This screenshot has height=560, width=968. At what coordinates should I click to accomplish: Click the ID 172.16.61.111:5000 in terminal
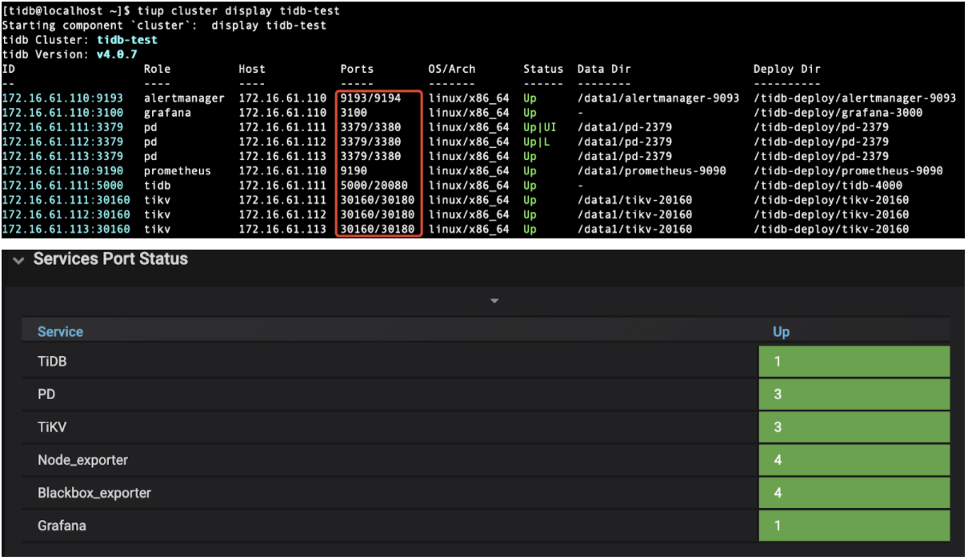pyautogui.click(x=62, y=185)
